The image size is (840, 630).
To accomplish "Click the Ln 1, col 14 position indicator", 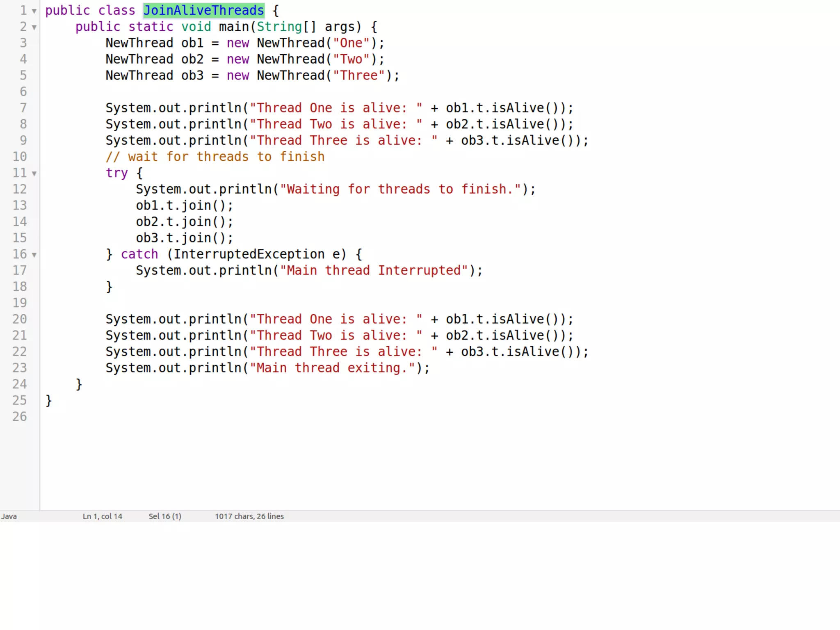I will 103,516.
